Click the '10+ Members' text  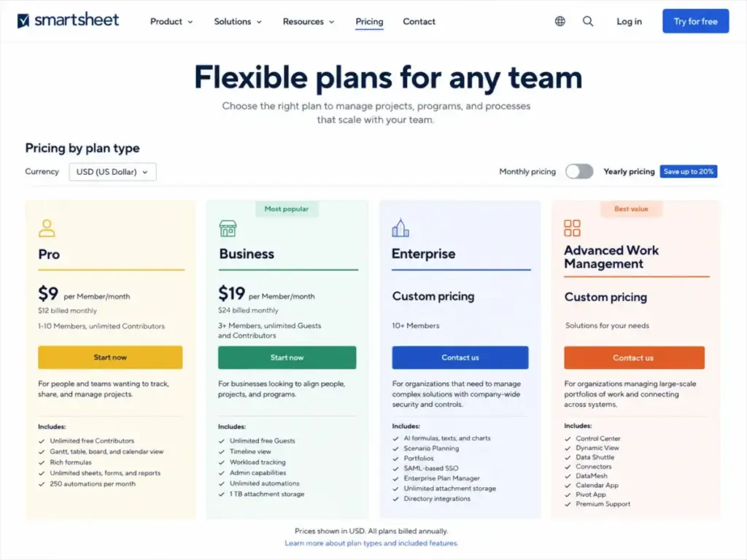pos(415,326)
